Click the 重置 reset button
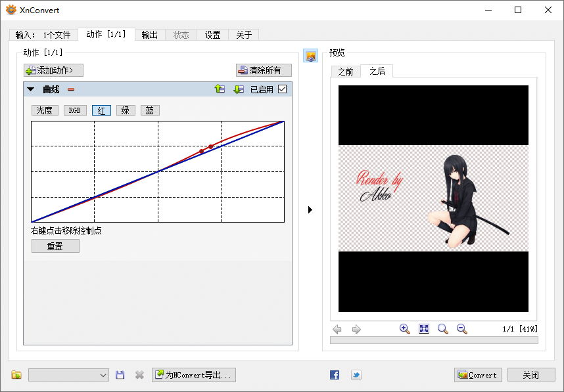The image size is (564, 392). [x=55, y=246]
